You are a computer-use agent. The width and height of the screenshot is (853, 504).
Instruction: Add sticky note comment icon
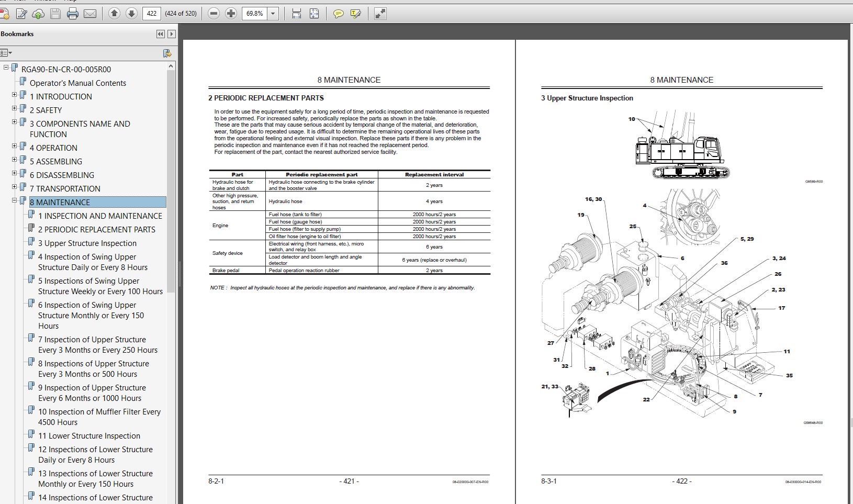pyautogui.click(x=339, y=14)
